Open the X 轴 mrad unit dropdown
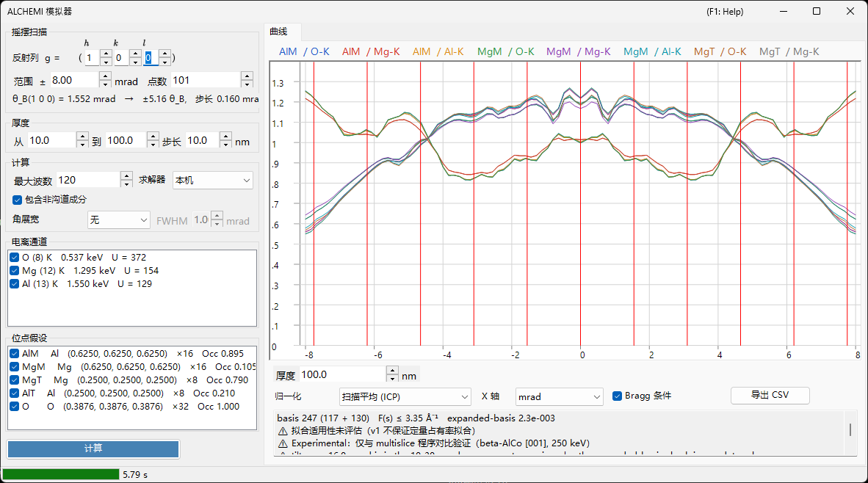The width and height of the screenshot is (868, 483). click(x=559, y=396)
